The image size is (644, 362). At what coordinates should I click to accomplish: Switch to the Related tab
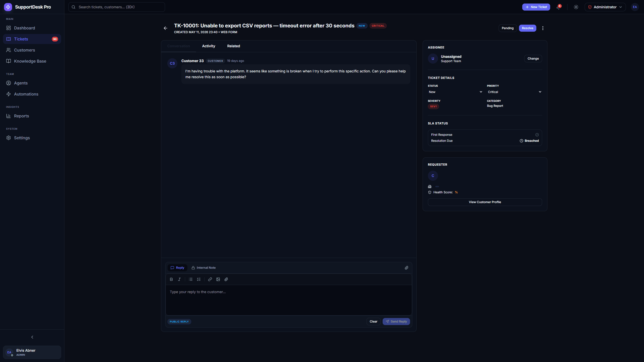233,46
